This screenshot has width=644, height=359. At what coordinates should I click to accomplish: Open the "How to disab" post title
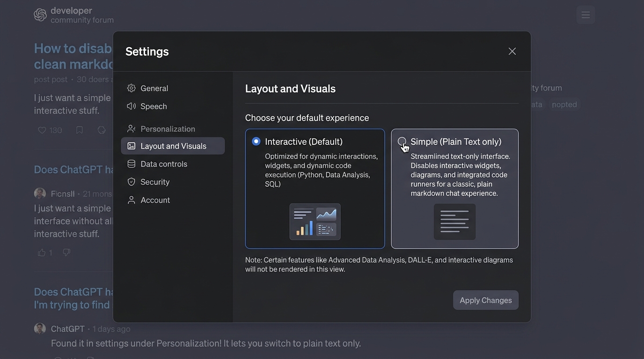tap(73, 56)
